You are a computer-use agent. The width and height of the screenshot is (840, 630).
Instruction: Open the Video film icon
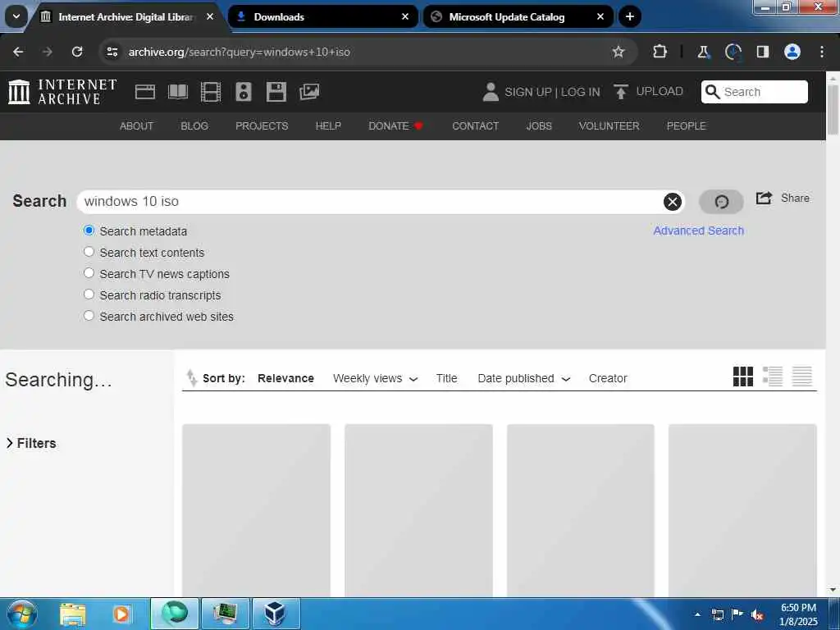tap(211, 92)
